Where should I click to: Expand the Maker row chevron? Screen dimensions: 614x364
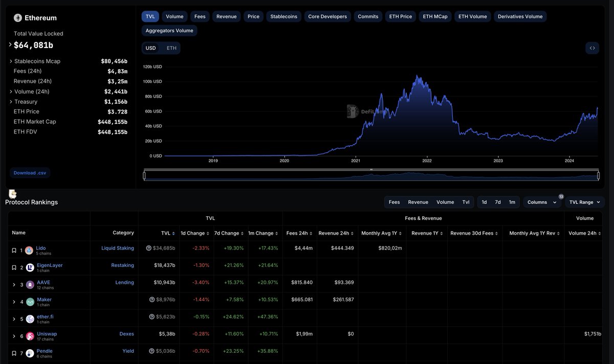coord(14,302)
